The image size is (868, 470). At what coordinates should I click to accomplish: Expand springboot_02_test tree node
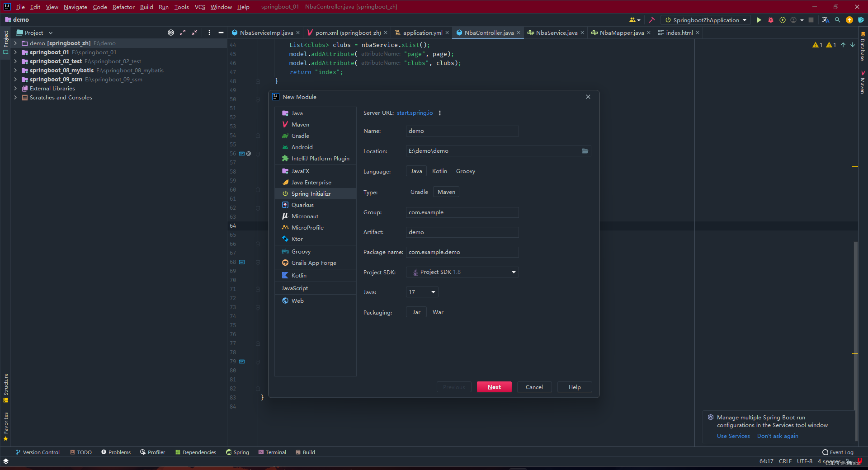tap(15, 61)
